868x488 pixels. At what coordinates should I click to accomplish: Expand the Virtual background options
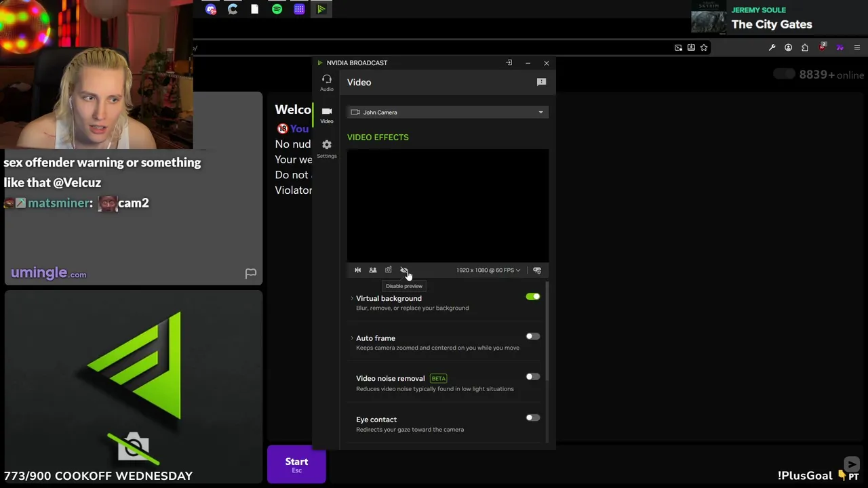(352, 298)
